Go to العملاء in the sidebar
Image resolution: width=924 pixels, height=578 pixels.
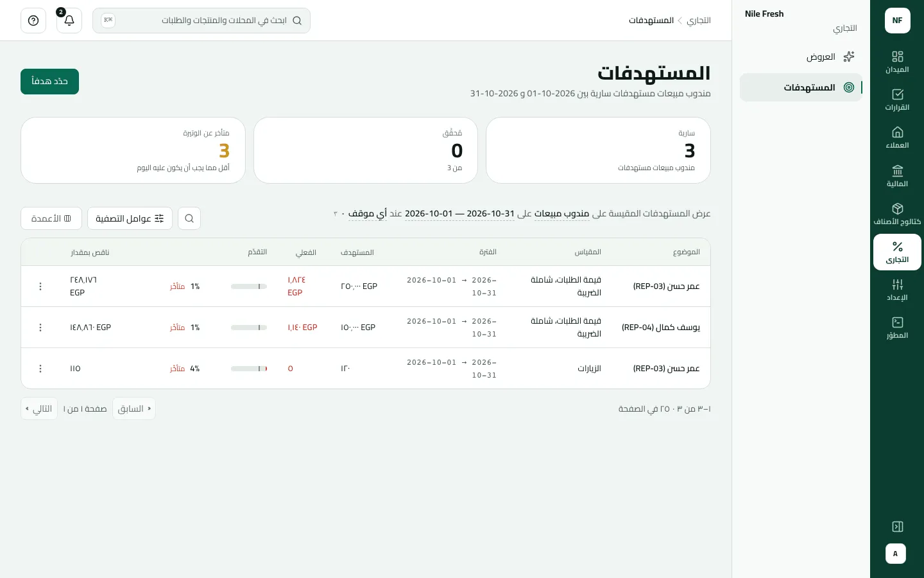coord(897,138)
